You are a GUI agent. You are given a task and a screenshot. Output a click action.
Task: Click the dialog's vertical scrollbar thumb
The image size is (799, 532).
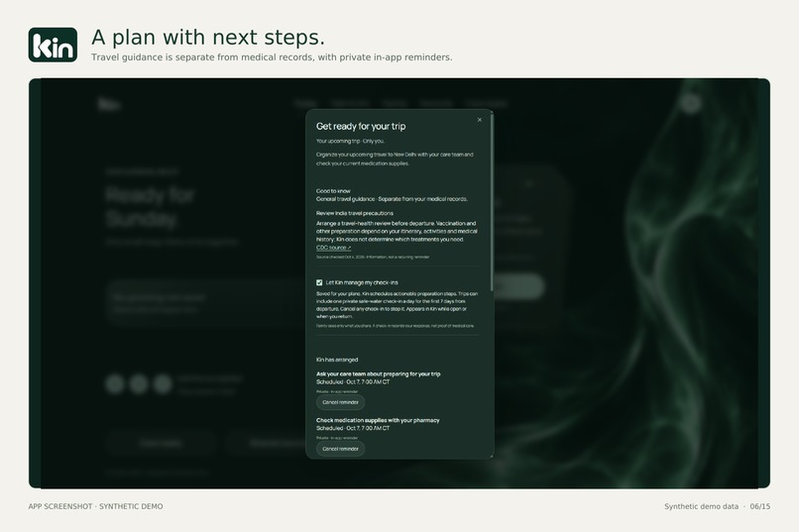492,202
